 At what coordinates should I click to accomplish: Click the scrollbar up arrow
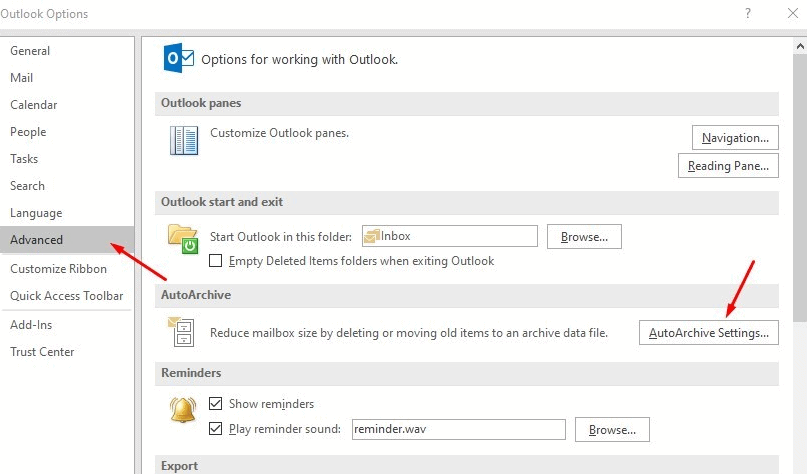click(x=800, y=46)
